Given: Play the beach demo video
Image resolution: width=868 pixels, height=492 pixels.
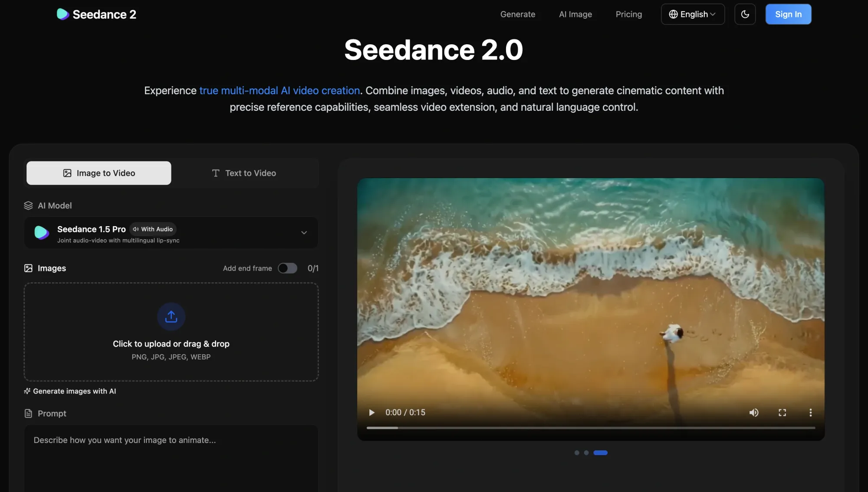Looking at the screenshot, I should click(372, 413).
